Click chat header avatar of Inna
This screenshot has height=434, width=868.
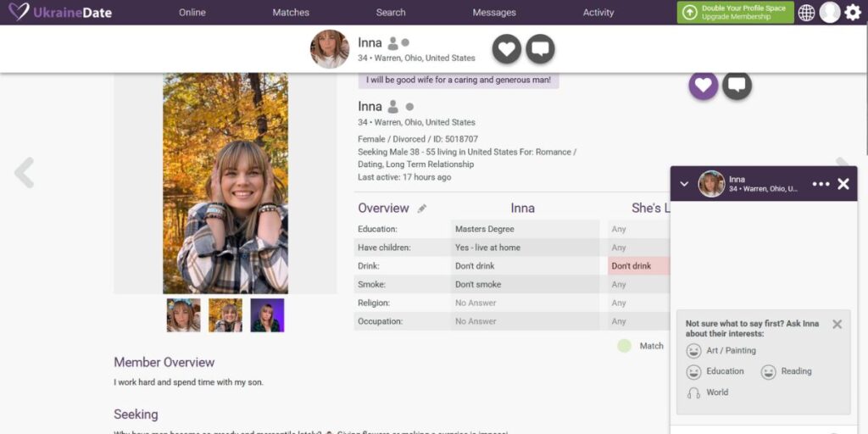point(711,184)
